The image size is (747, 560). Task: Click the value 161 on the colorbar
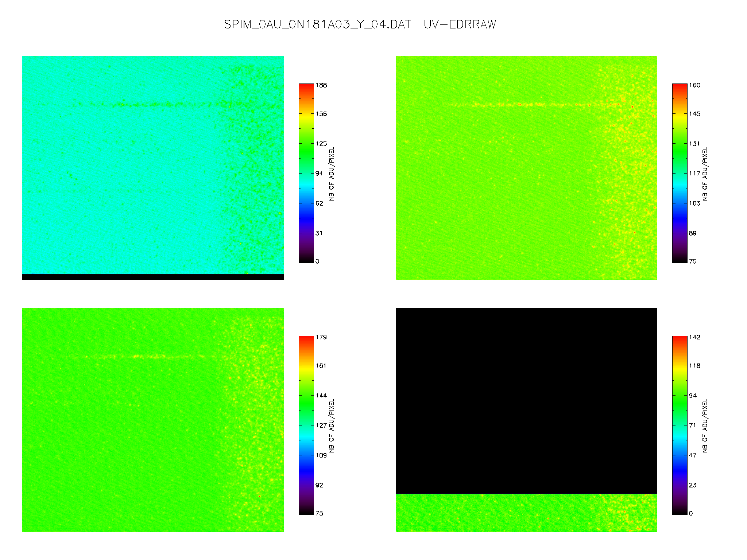point(321,366)
